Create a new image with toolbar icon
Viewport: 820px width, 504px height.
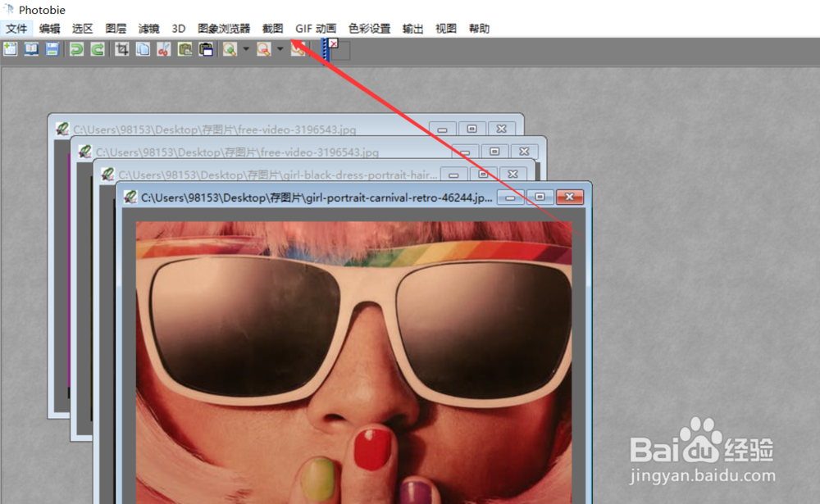tap(11, 49)
